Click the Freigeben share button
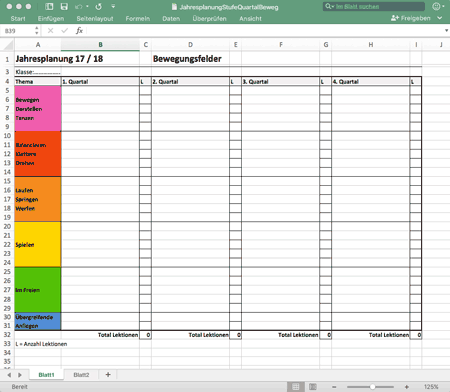 coord(411,18)
